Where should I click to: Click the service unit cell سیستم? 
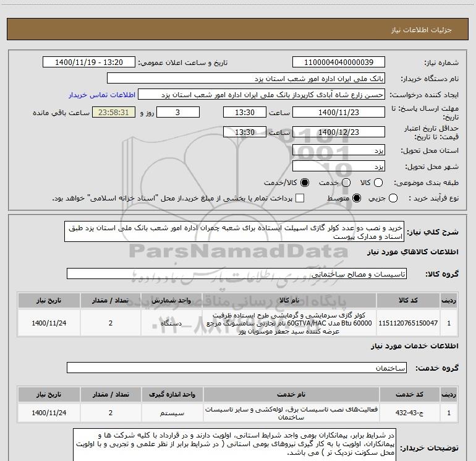172,413
